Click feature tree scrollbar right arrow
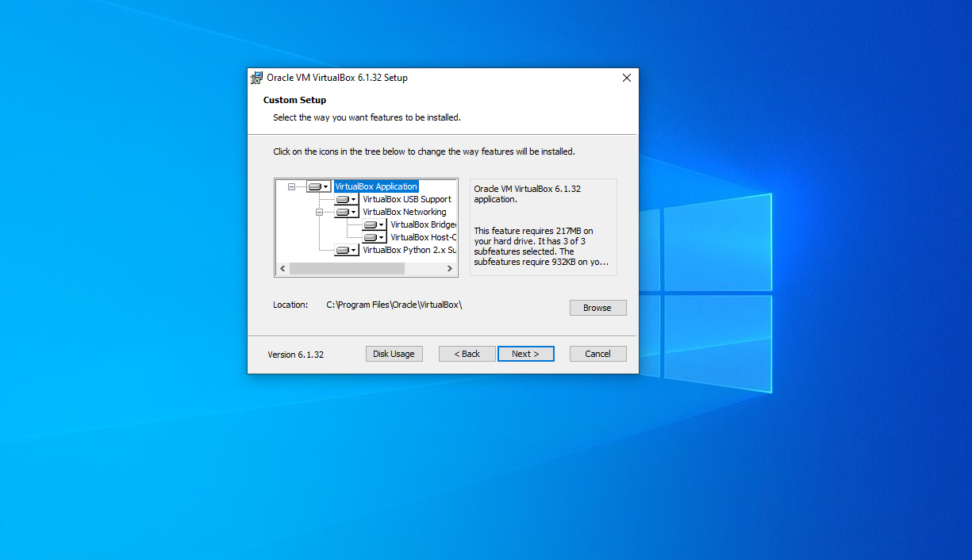Screen dimensions: 972x560 (x=451, y=269)
